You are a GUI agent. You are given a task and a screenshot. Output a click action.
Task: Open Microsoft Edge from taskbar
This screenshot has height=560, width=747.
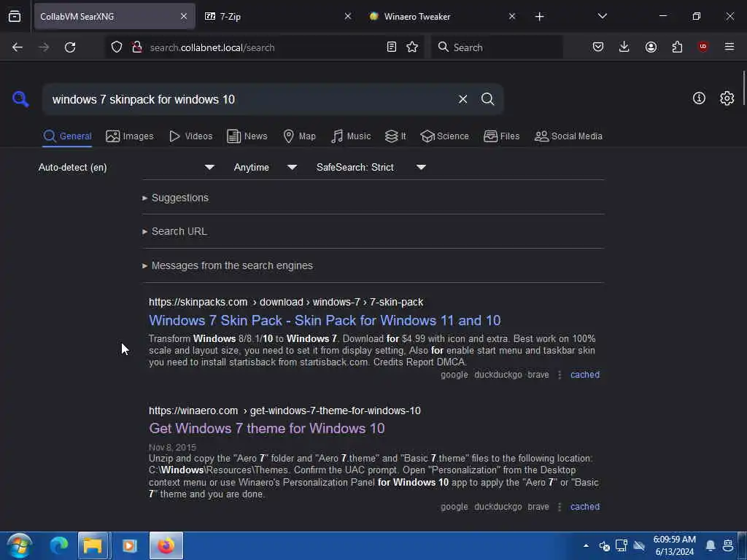click(x=59, y=545)
